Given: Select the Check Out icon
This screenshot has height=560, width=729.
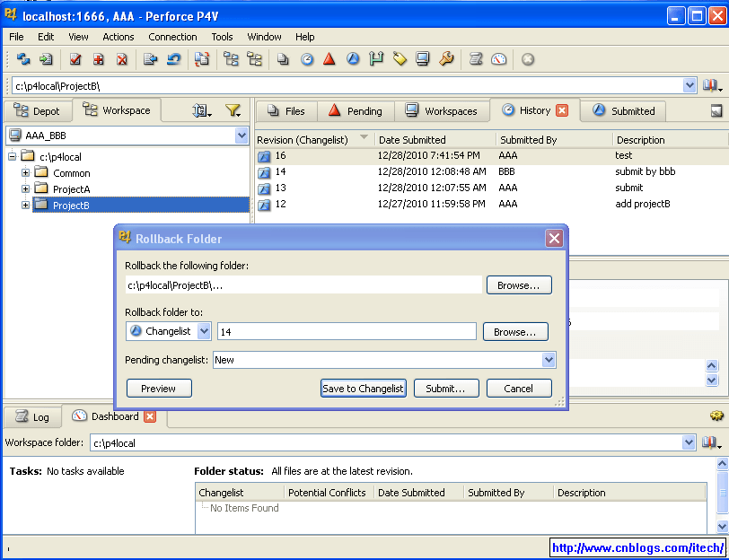Looking at the screenshot, I should tap(76, 59).
